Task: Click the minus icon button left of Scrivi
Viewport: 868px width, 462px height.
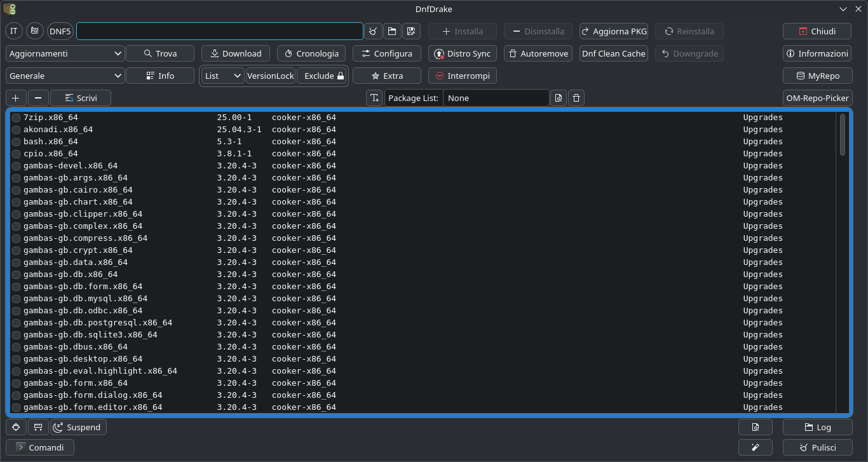Action: [38, 98]
